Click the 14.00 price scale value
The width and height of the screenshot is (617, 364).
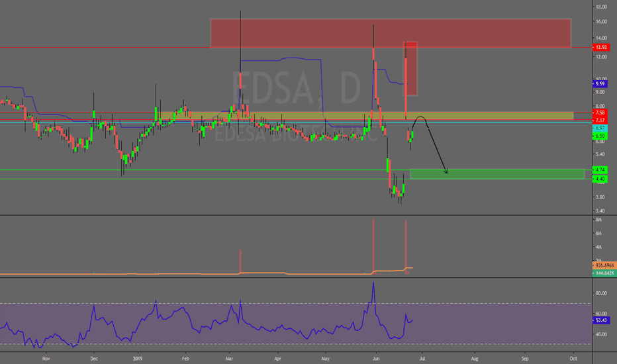(601, 38)
